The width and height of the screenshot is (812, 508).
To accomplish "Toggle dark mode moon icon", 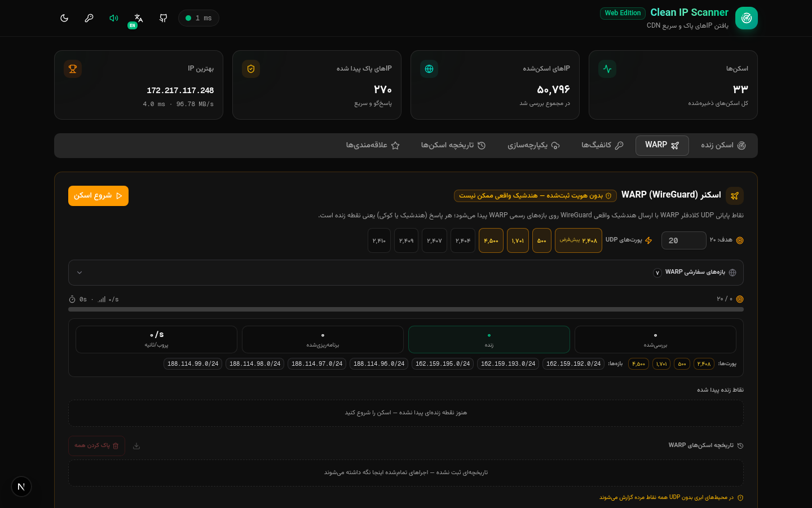I will (x=64, y=18).
